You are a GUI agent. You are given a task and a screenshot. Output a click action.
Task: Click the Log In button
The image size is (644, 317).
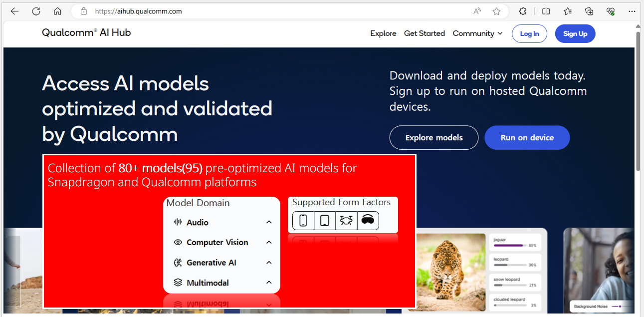click(529, 33)
